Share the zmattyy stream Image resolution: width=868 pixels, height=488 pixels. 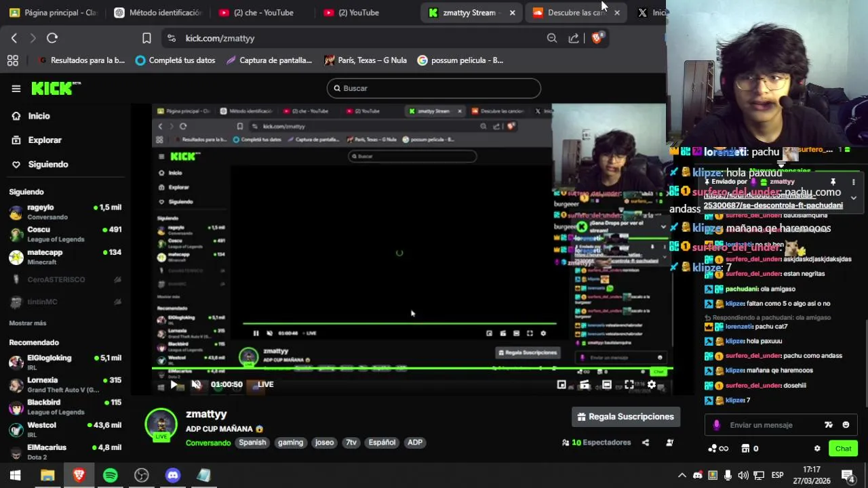(x=646, y=443)
